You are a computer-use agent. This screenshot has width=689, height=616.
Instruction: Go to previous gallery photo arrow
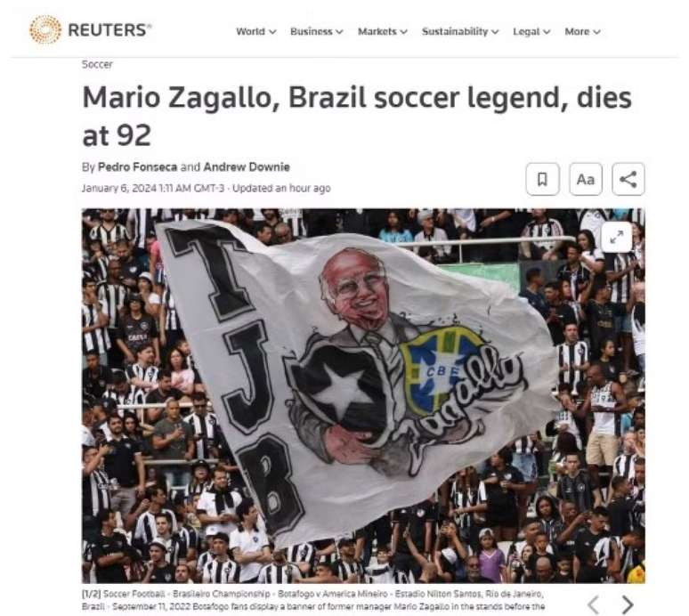pos(593,604)
